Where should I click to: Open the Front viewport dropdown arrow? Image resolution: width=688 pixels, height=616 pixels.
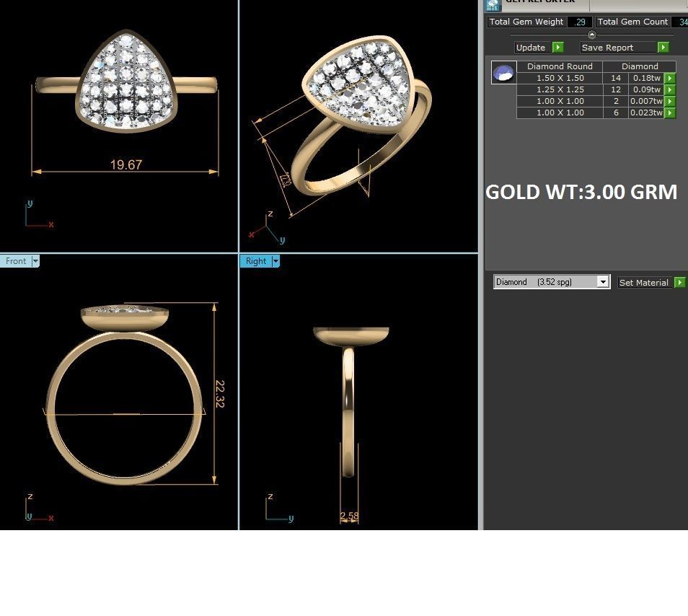click(35, 261)
